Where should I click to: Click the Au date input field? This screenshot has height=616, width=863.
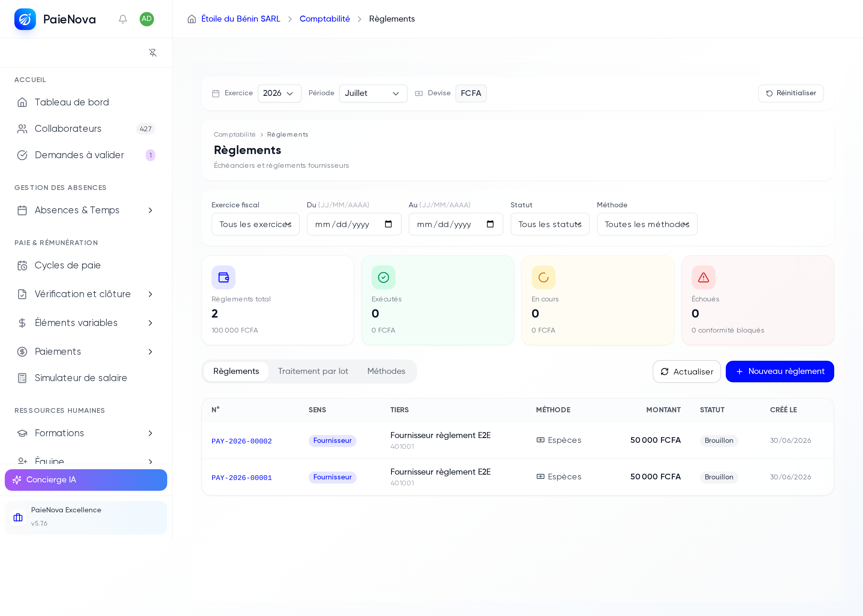click(455, 224)
